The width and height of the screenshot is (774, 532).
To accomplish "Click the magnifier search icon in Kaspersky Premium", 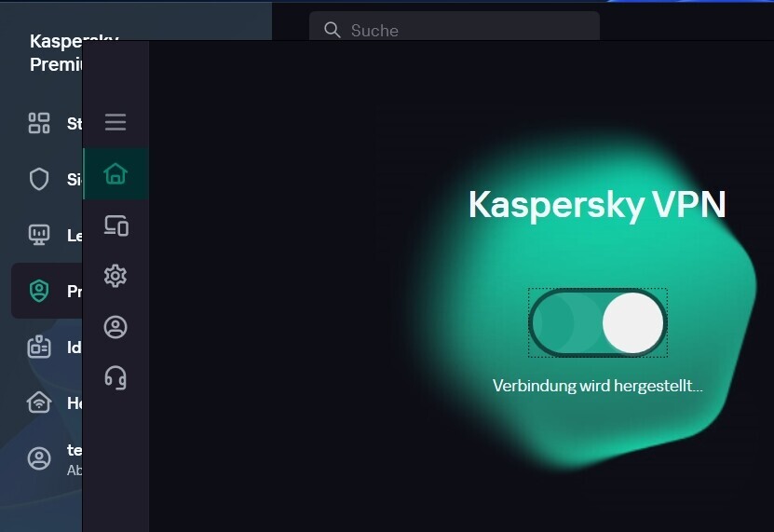I will pyautogui.click(x=333, y=30).
